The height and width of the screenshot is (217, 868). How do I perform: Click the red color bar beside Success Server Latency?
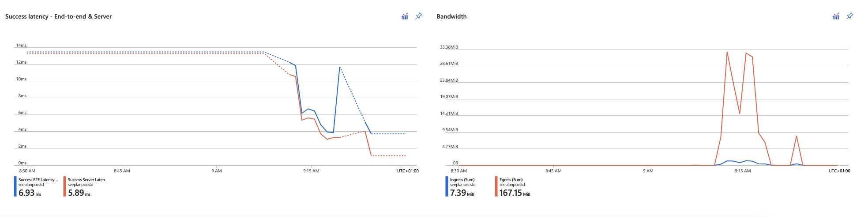pos(64,187)
